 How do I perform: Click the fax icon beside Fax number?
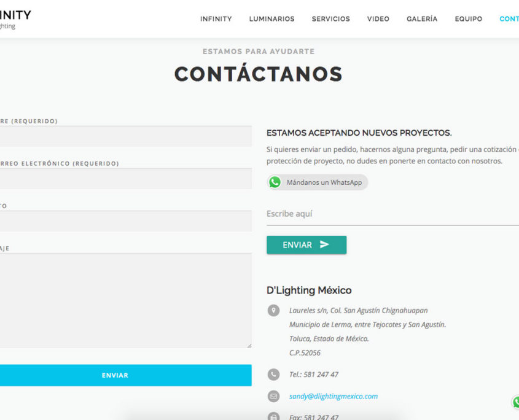[x=274, y=417]
